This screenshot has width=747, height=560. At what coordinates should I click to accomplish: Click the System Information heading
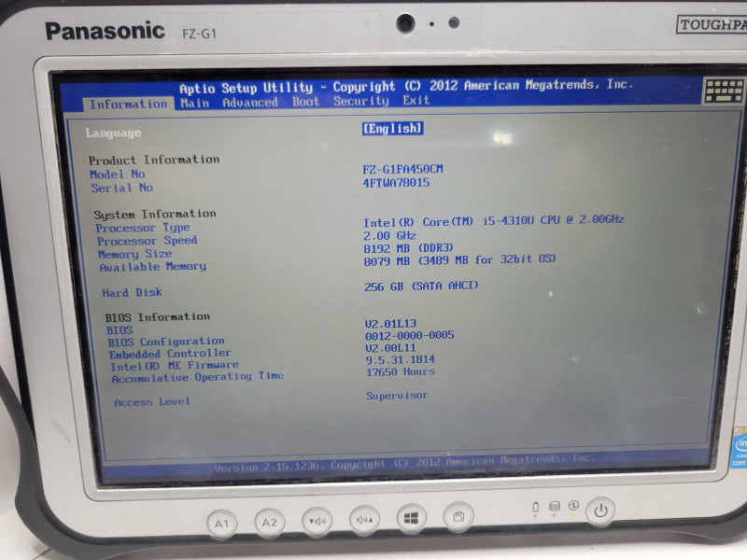[155, 215]
